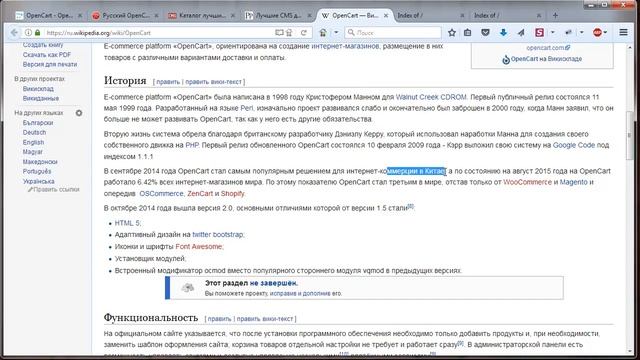
Task: Open the Firefox hamburger menu
Action: click(623, 33)
